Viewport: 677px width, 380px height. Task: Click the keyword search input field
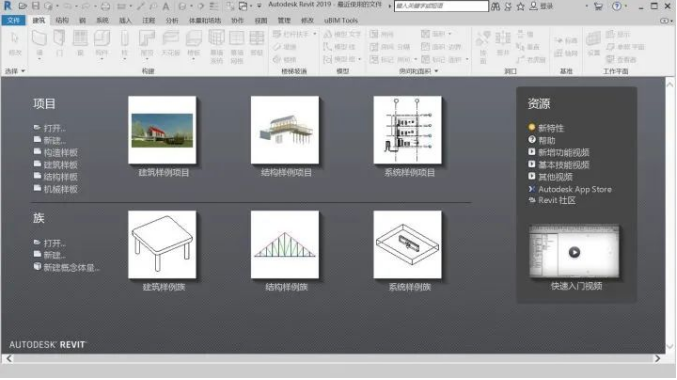coord(441,6)
